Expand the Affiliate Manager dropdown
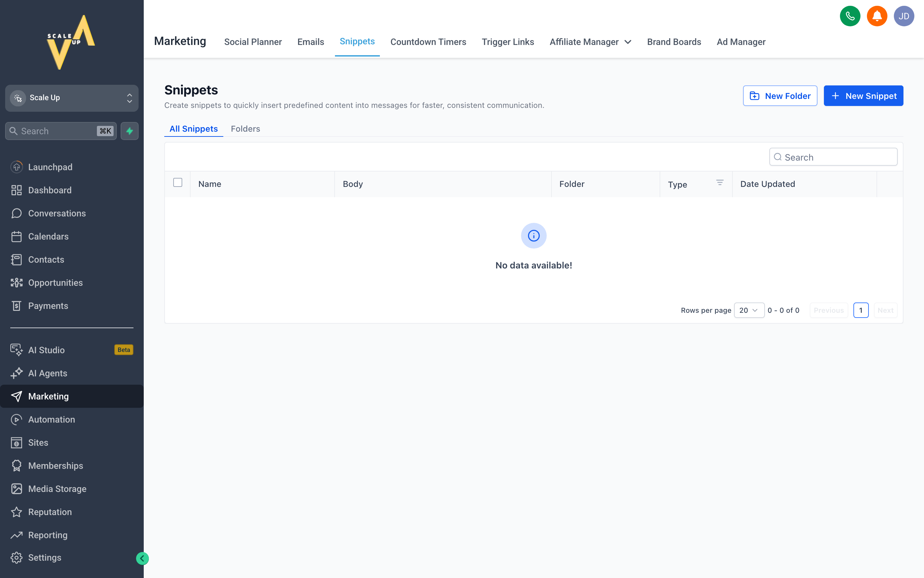The image size is (924, 578). [590, 42]
